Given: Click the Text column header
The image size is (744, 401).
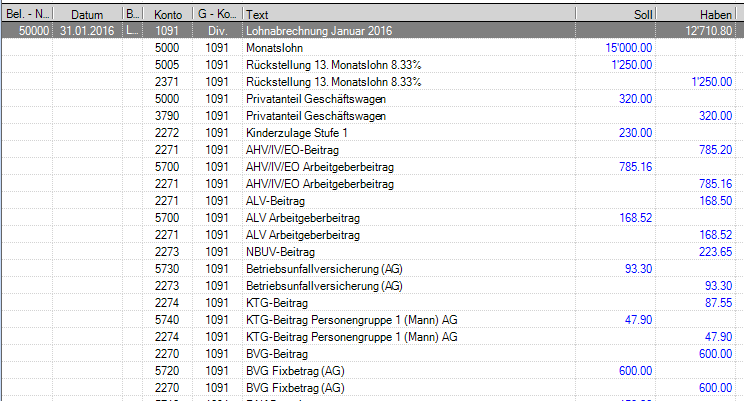Looking at the screenshot, I should (x=257, y=15).
